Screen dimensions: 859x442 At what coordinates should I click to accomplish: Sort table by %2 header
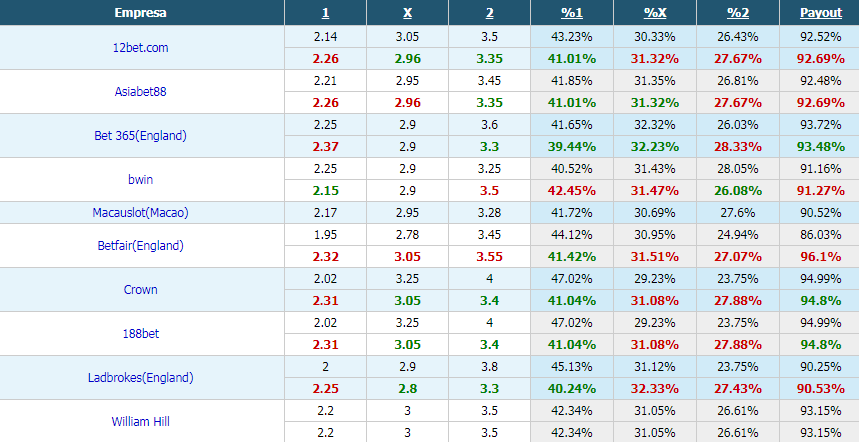tap(738, 13)
